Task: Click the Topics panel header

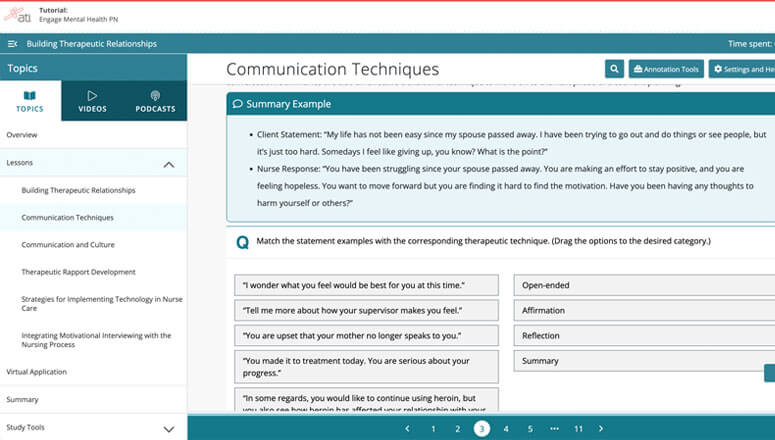Action: point(93,68)
